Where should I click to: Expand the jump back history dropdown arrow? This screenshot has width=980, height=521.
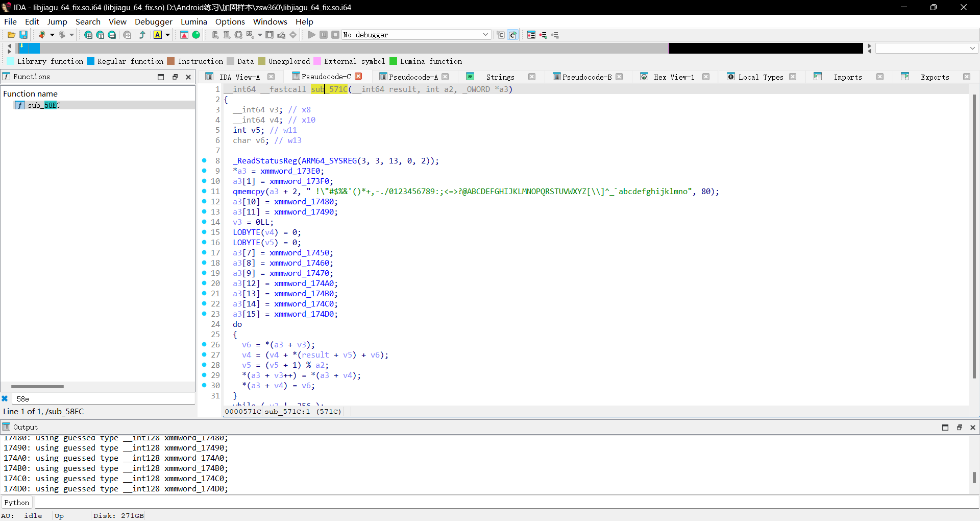coord(52,35)
